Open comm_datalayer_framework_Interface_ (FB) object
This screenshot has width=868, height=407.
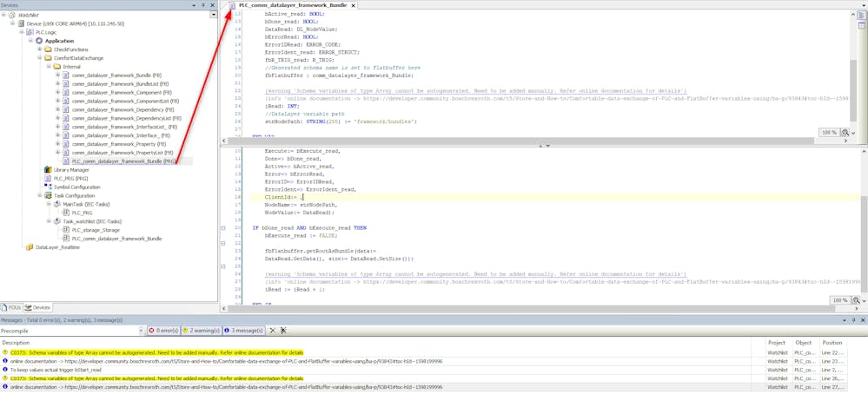pyautogui.click(x=121, y=135)
